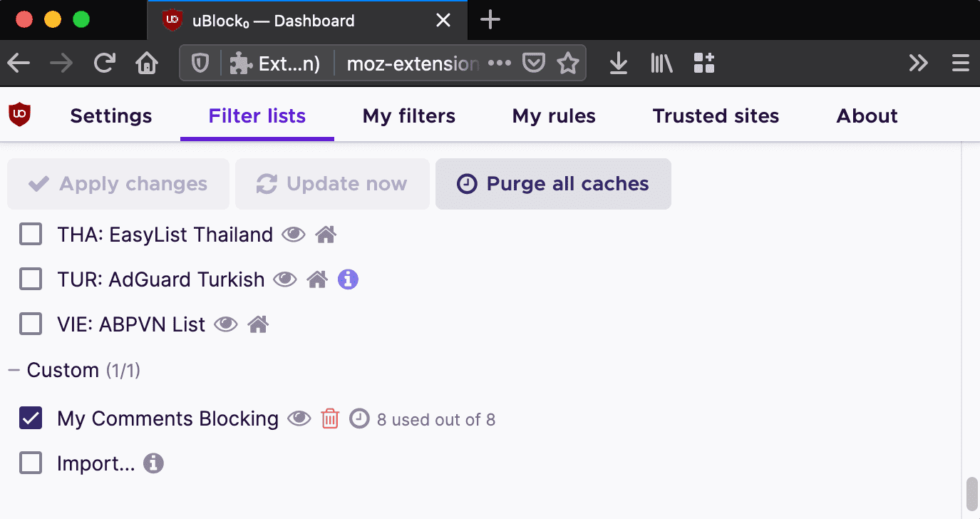Save page to Pocket icon
Screen dimensions: 980x519
coord(534,63)
